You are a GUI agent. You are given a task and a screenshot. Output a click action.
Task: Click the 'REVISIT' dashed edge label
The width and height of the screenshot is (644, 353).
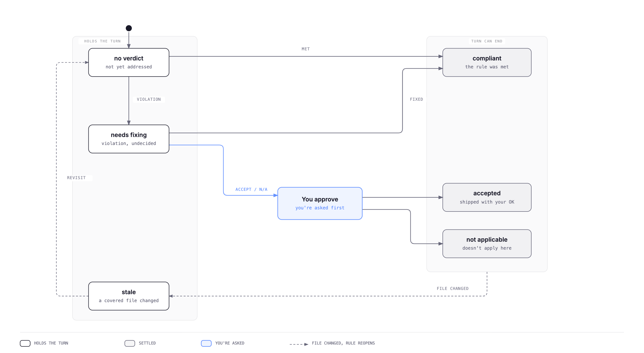(76, 178)
